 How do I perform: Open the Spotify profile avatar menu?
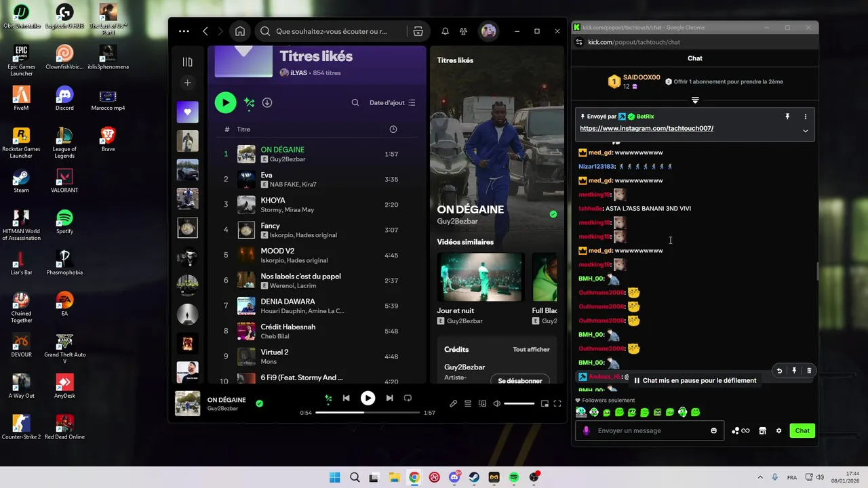pyautogui.click(x=488, y=31)
